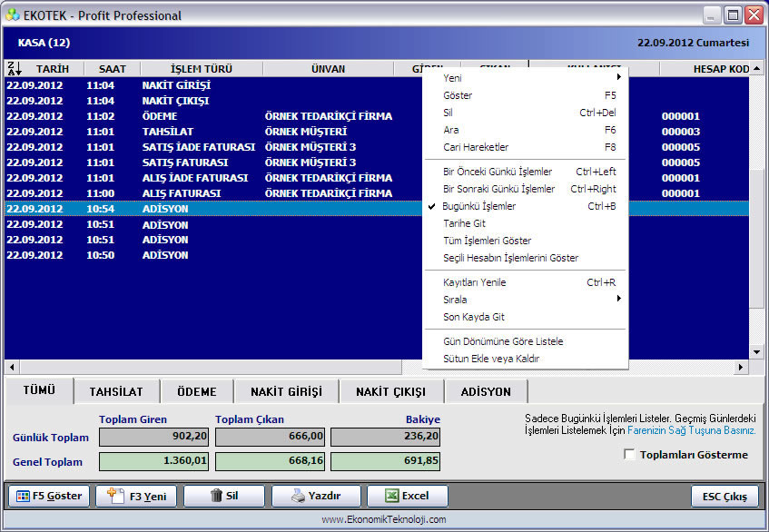Click the grid icon on F5 Göster button
Viewport: 769px width, 532px height.
[23, 497]
